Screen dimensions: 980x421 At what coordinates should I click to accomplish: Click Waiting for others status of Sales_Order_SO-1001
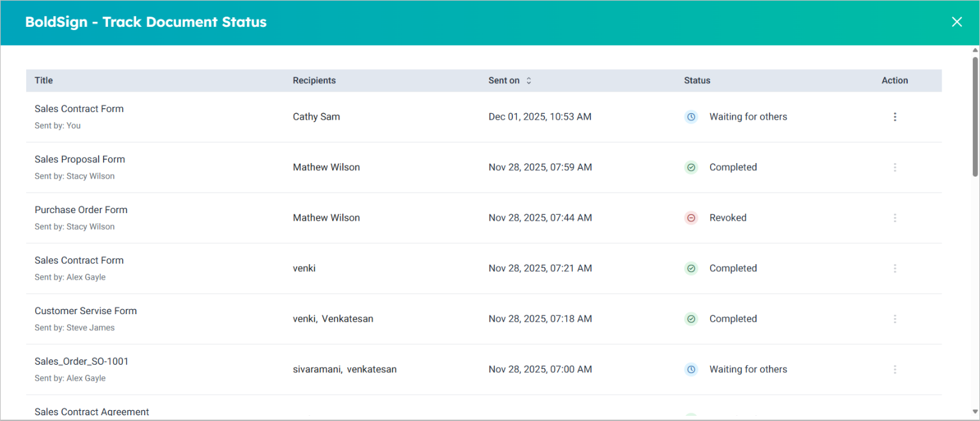coord(748,369)
